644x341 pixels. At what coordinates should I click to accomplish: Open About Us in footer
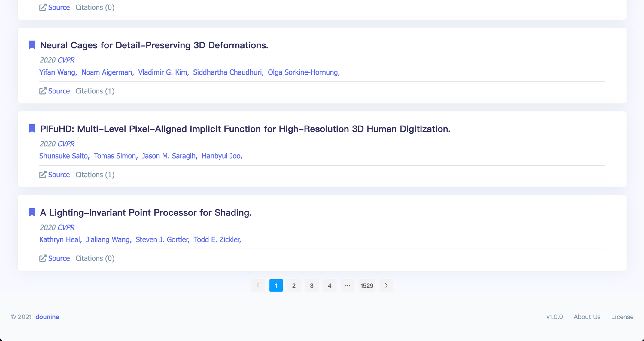[x=587, y=317]
